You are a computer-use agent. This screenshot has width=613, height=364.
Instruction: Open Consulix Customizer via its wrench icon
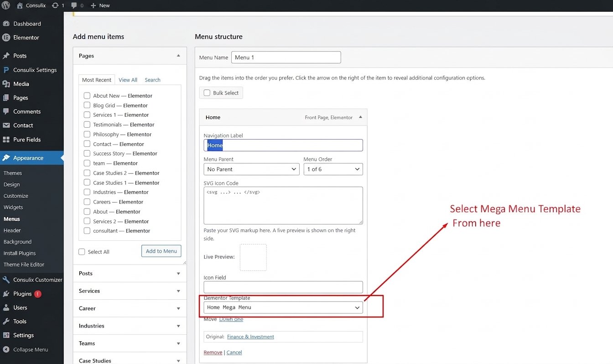click(6, 280)
